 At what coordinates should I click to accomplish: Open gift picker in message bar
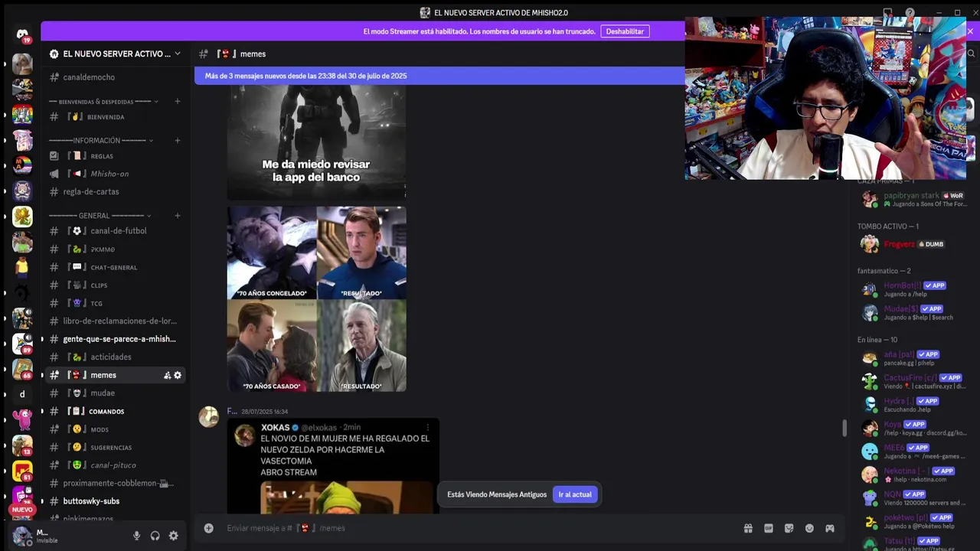click(748, 528)
